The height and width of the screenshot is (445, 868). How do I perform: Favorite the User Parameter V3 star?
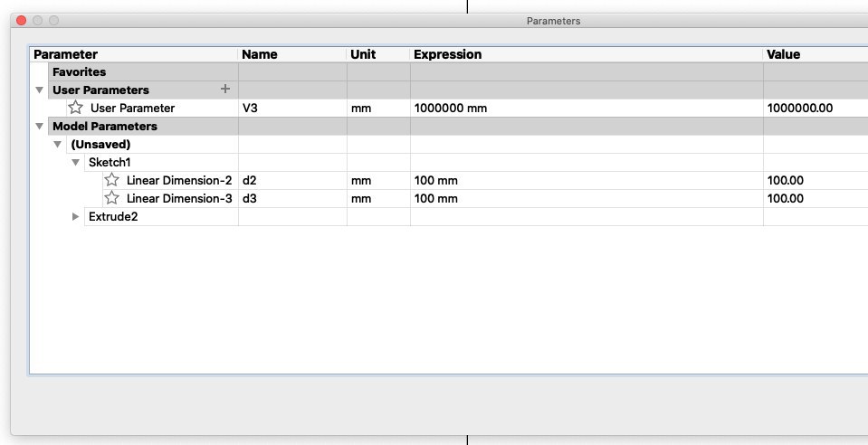76,108
